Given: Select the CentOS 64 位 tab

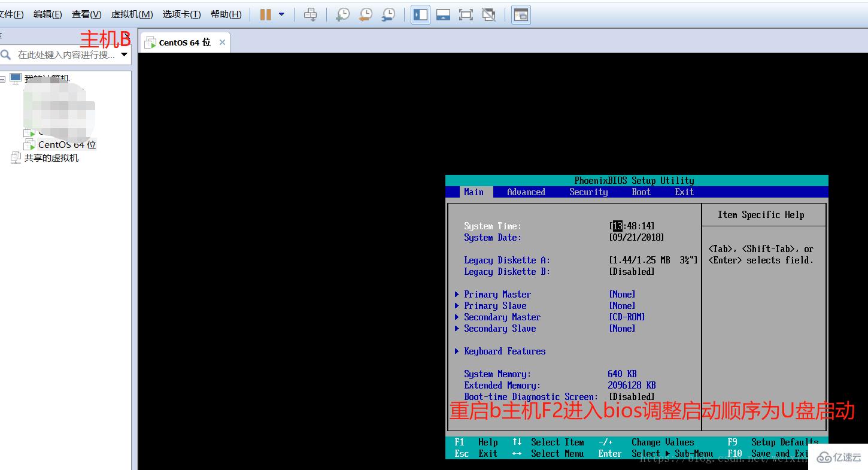Looking at the screenshot, I should (184, 43).
